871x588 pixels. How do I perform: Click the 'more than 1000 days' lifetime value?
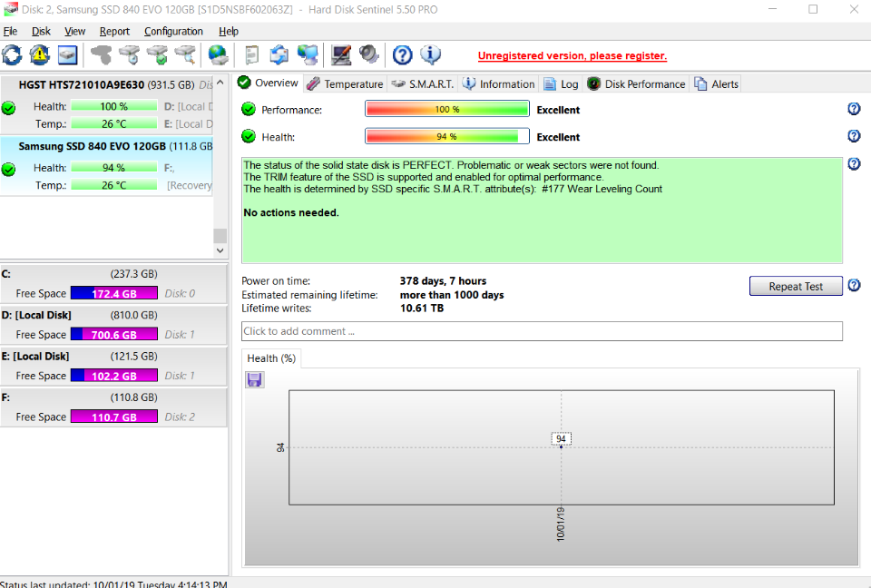click(452, 295)
